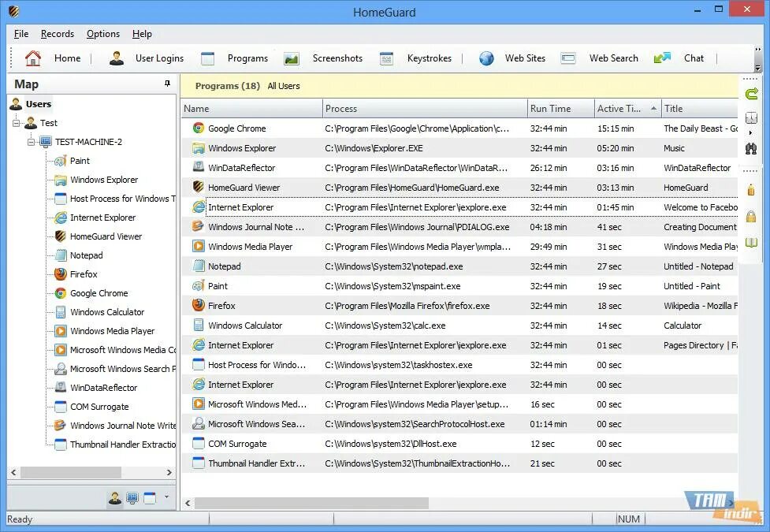This screenshot has height=532, width=770.
Task: Select the Microsoft Windows Sea... list row
Action: (459, 424)
